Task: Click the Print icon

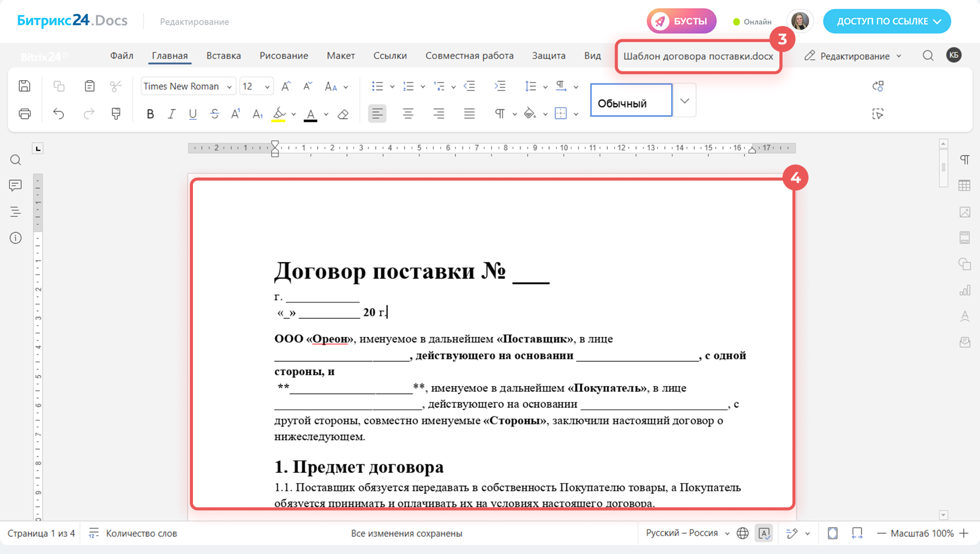Action: (24, 113)
